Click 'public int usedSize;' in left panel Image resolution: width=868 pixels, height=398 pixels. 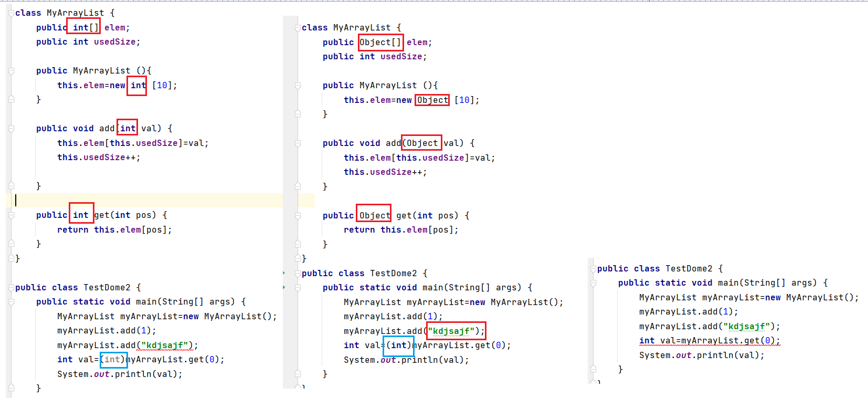click(88, 42)
